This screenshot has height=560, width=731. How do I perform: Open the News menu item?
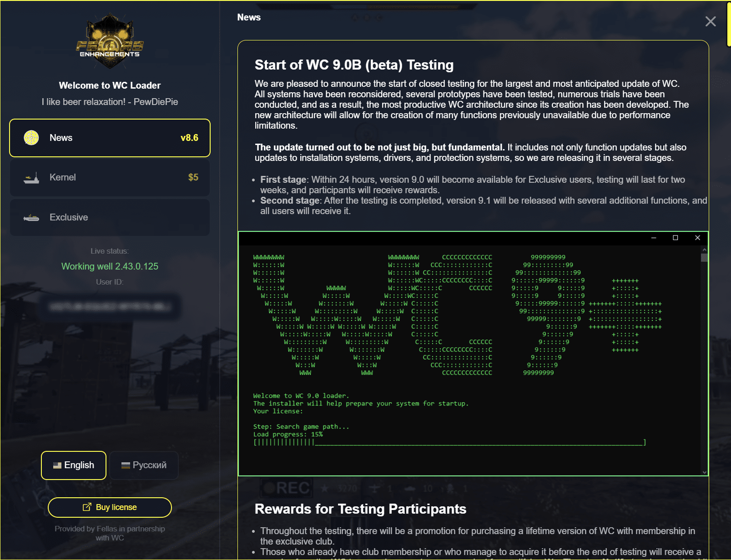110,138
